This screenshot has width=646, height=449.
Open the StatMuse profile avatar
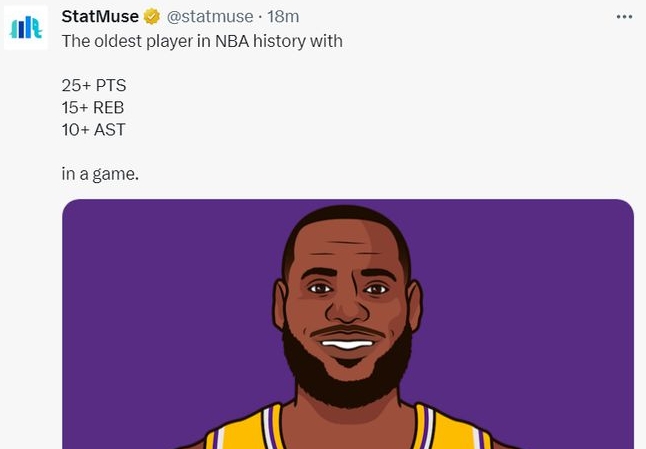click(x=25, y=27)
